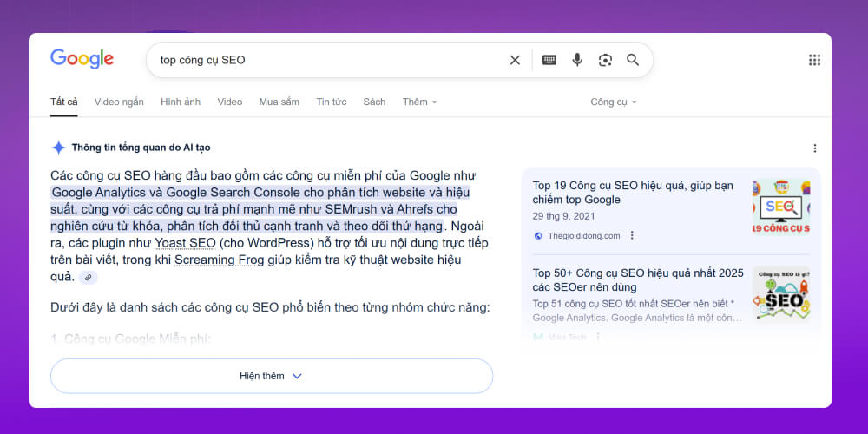
Task: Open the 'Video' tab
Action: (x=230, y=102)
